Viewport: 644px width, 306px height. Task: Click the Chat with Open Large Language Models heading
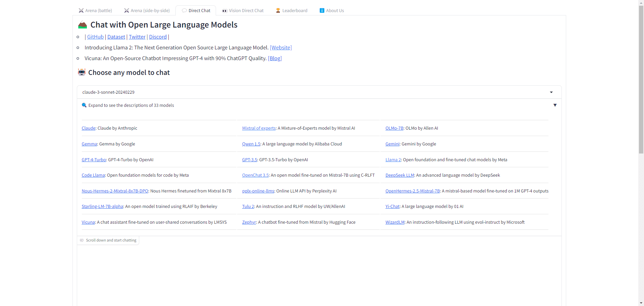pyautogui.click(x=164, y=25)
